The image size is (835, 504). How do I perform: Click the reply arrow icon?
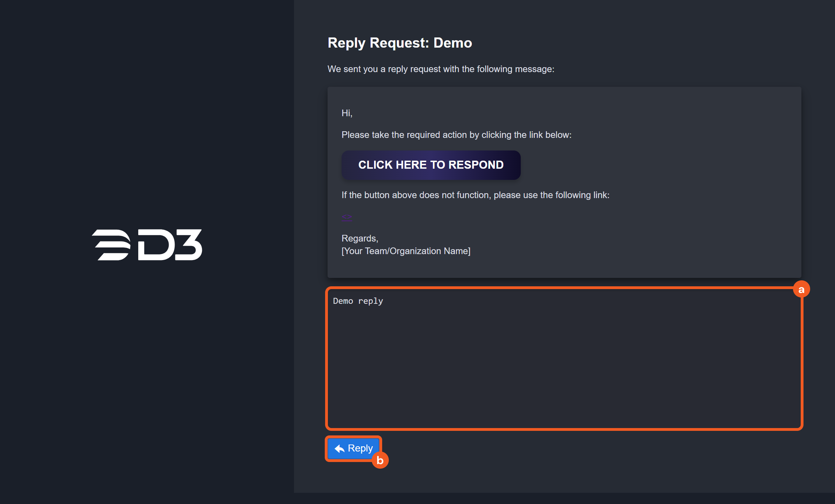pos(339,448)
